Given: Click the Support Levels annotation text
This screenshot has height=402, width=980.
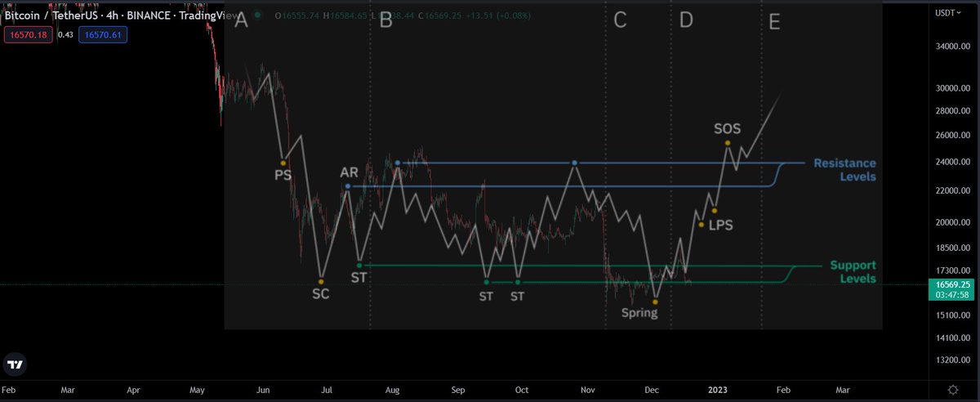Looking at the screenshot, I should coord(853,272).
